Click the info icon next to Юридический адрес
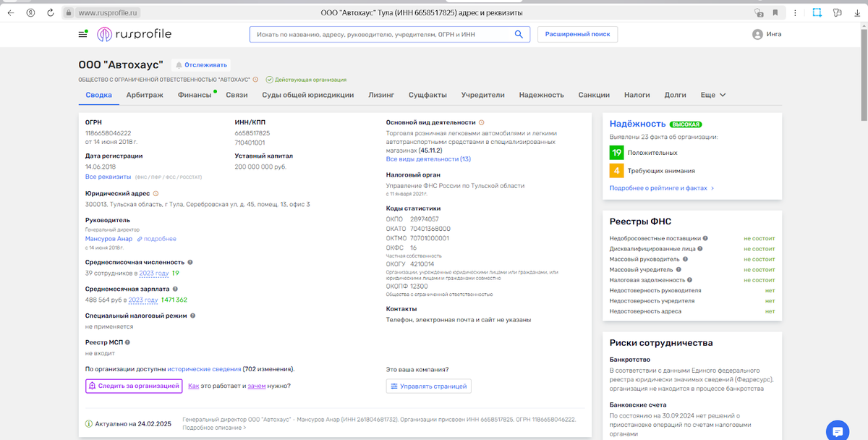Image resolution: width=868 pixels, height=440 pixels. [x=156, y=194]
